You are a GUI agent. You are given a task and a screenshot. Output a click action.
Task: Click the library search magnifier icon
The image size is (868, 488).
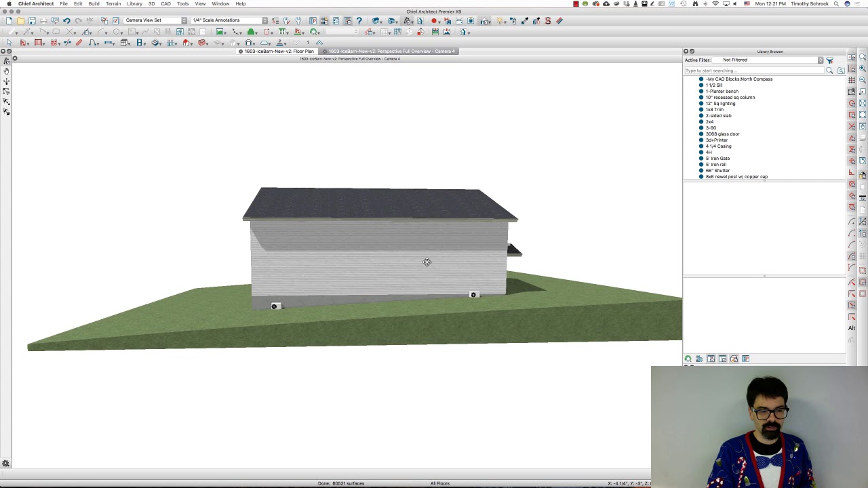829,70
